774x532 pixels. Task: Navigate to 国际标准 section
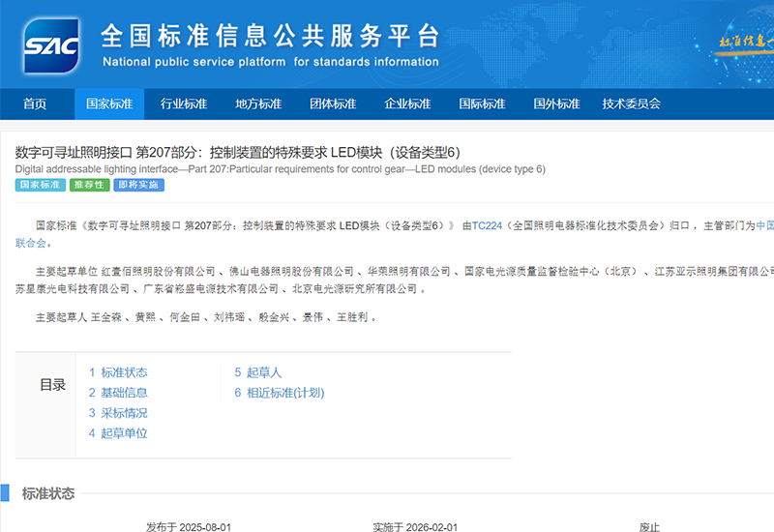(482, 104)
